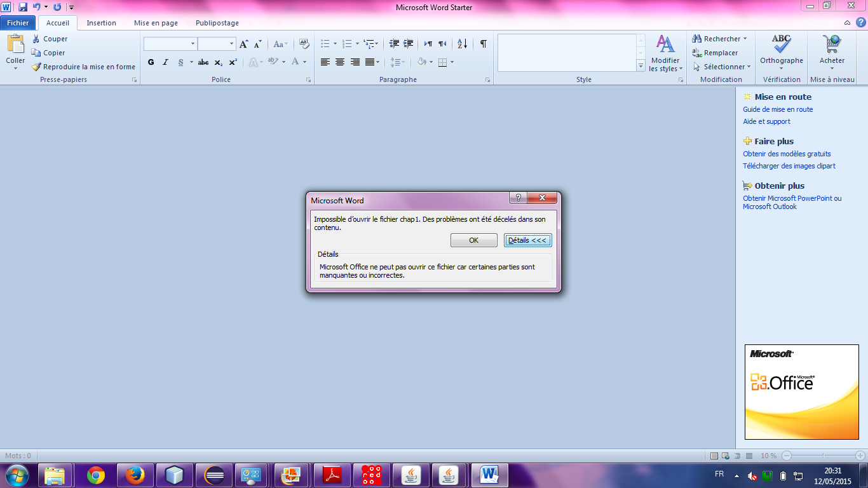
Task: Click the Remplacer button
Action: [715, 53]
